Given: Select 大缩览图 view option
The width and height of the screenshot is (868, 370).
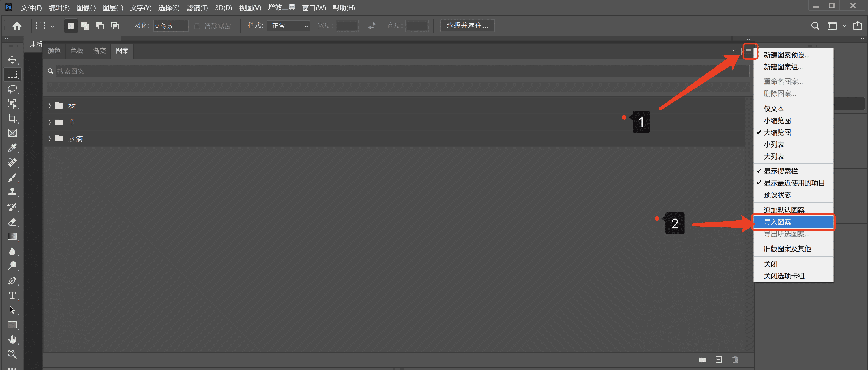Looking at the screenshot, I should [x=777, y=133].
